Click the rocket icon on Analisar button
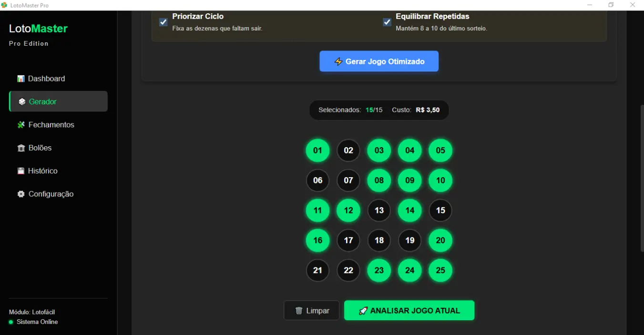 point(363,311)
